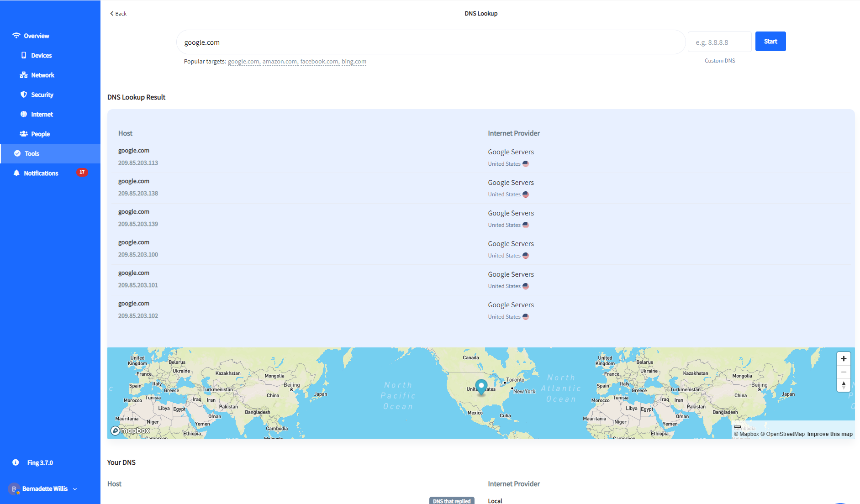
Task: Click the Mapbox attribution link
Action: [x=746, y=434]
